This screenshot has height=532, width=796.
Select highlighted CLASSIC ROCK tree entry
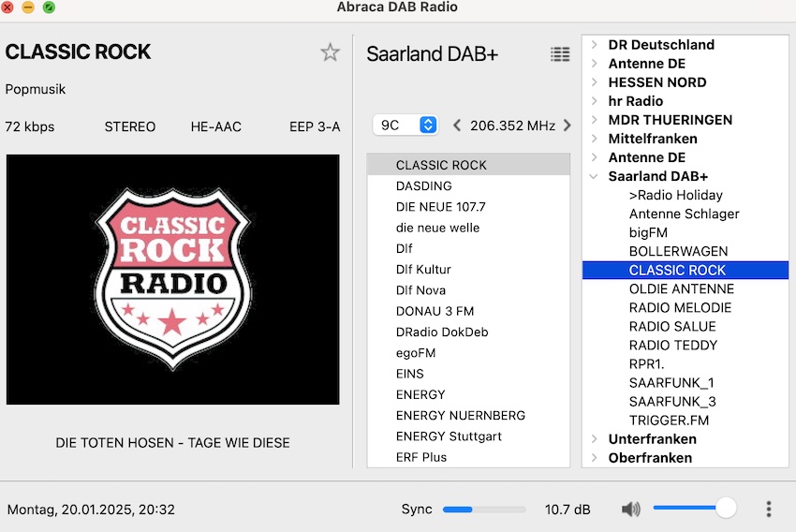pos(685,270)
